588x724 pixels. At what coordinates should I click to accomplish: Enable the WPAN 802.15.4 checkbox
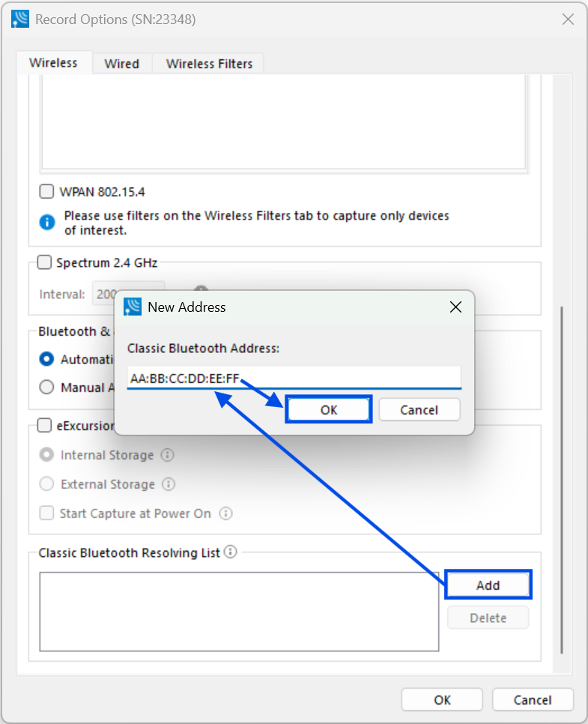(x=46, y=191)
